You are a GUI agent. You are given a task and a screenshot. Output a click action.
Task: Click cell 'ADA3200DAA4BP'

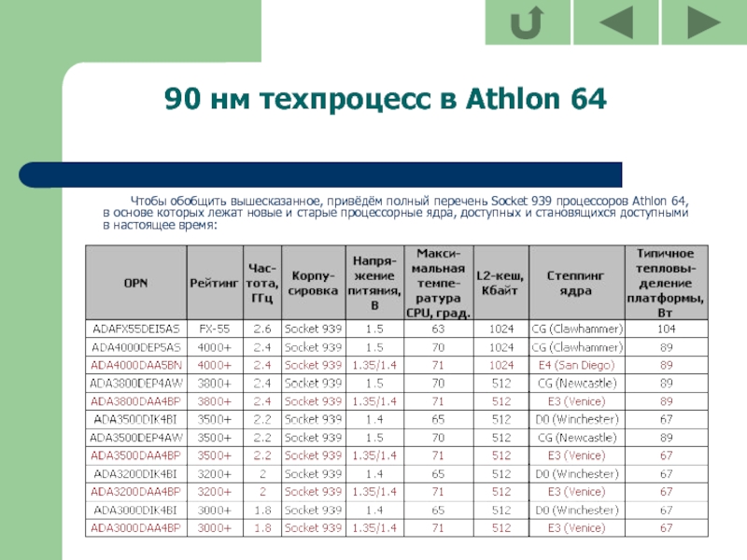136,492
